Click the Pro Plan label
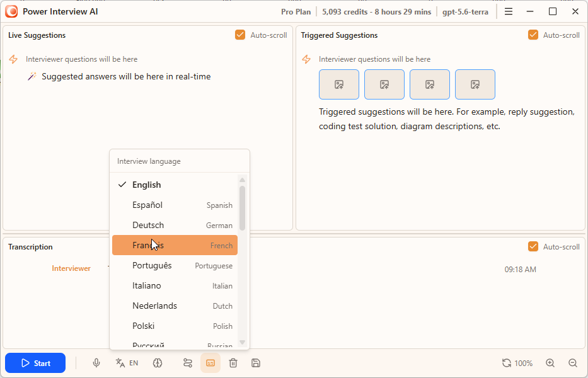 click(296, 11)
